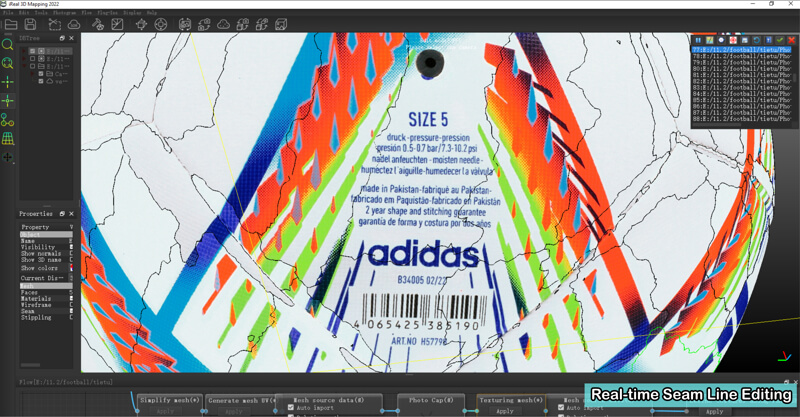Image resolution: width=800 pixels, height=417 pixels.
Task: Click Apply under Texturing mesh node
Action: [505, 411]
